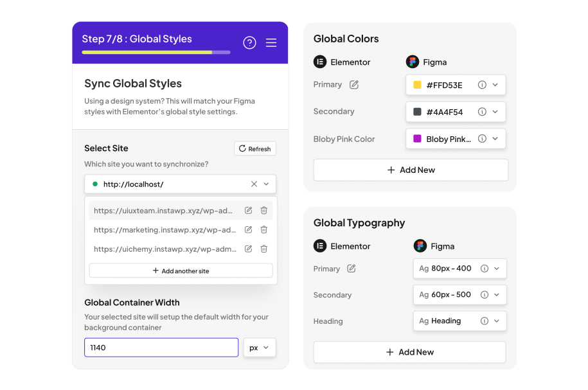Edit the uiuxteam.instawp.xyz site entry
Image resolution: width=588 pixels, height=390 pixels.
tap(248, 210)
